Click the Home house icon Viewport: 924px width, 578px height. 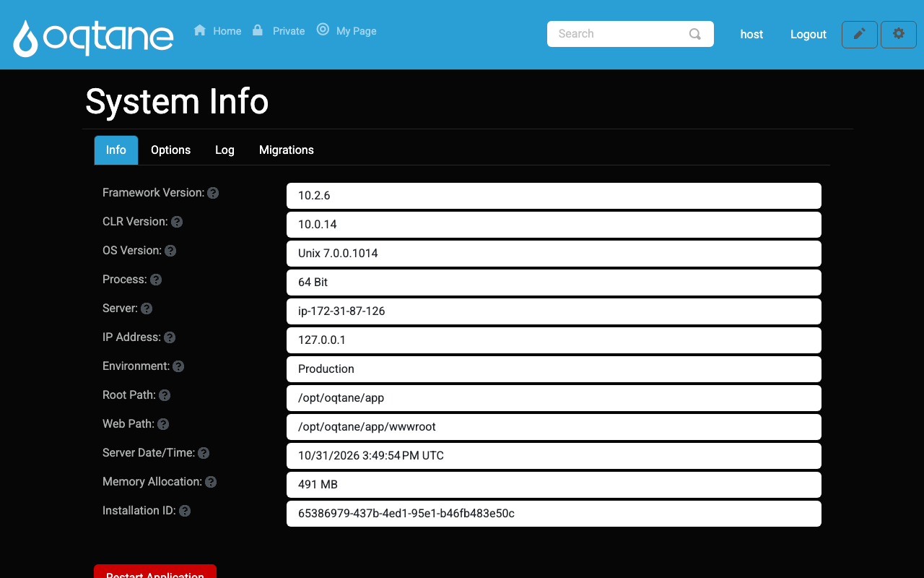point(200,30)
